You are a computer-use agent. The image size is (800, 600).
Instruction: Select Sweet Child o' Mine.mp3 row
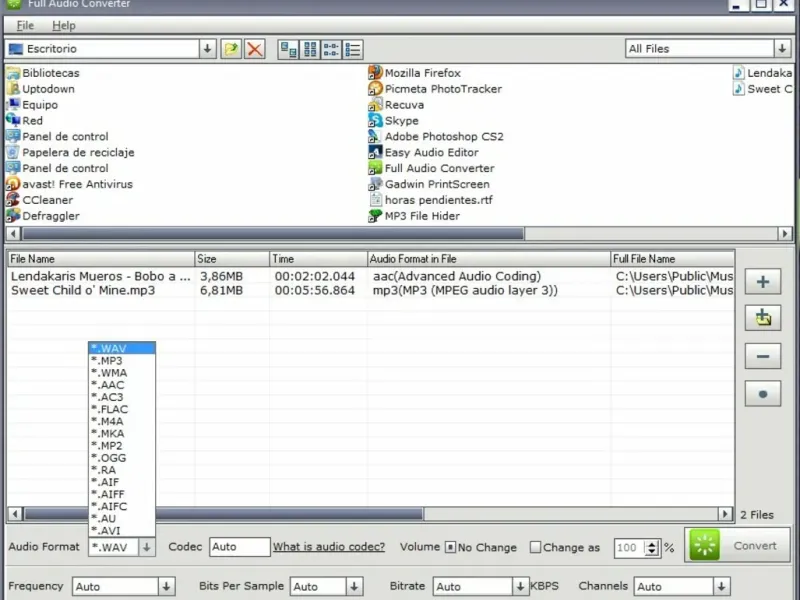(x=371, y=290)
